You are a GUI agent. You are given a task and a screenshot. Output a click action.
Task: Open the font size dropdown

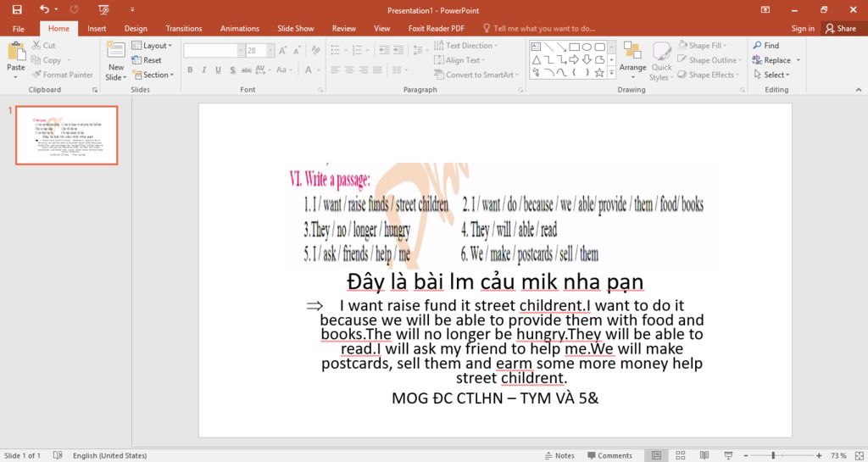click(270, 50)
